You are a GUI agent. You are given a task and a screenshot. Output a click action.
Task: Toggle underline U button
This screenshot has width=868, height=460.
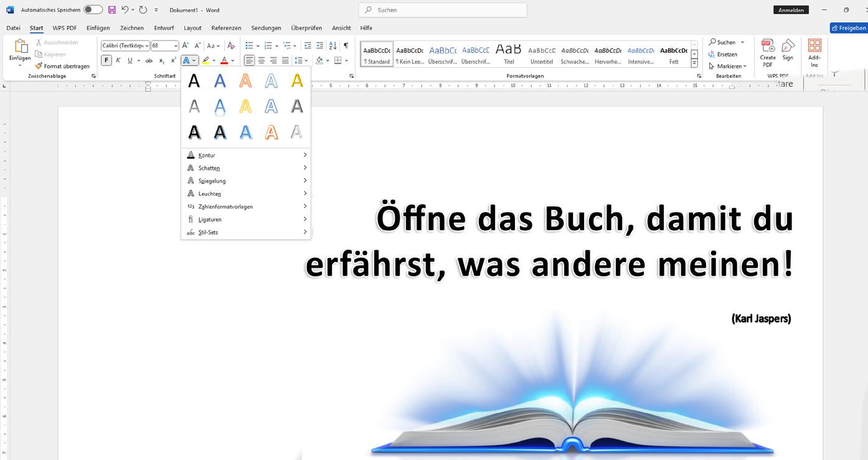[x=130, y=60]
